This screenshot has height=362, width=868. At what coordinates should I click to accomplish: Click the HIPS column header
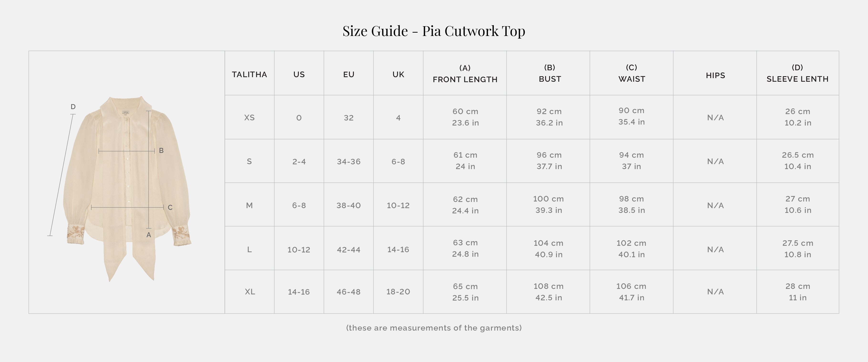715,75
